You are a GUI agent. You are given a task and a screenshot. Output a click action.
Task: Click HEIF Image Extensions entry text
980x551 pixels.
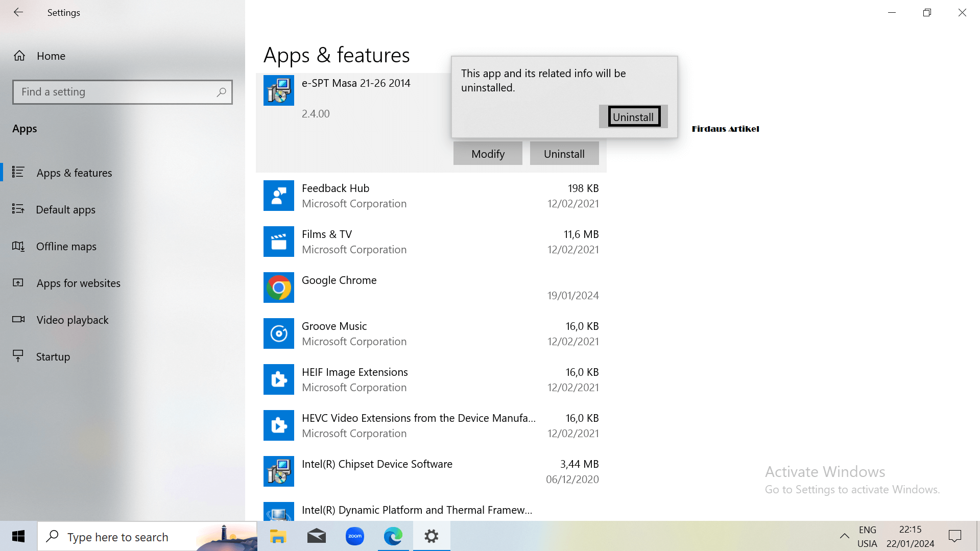coord(355,372)
